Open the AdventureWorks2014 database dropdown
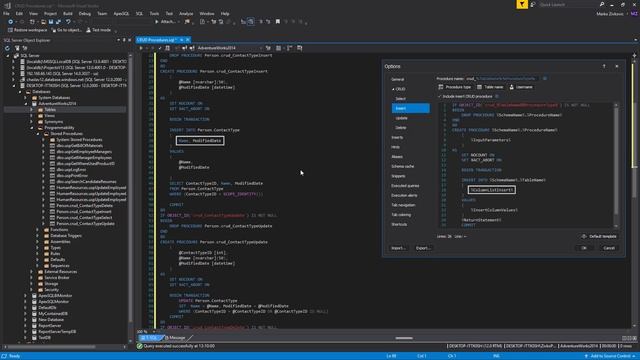This screenshot has height=360, width=640. tap(261, 48)
